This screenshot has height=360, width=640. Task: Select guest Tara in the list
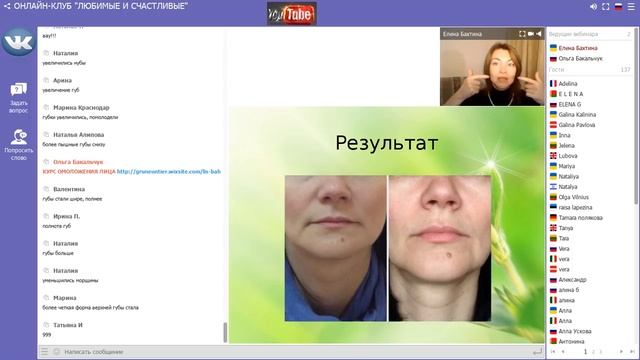coord(564,238)
